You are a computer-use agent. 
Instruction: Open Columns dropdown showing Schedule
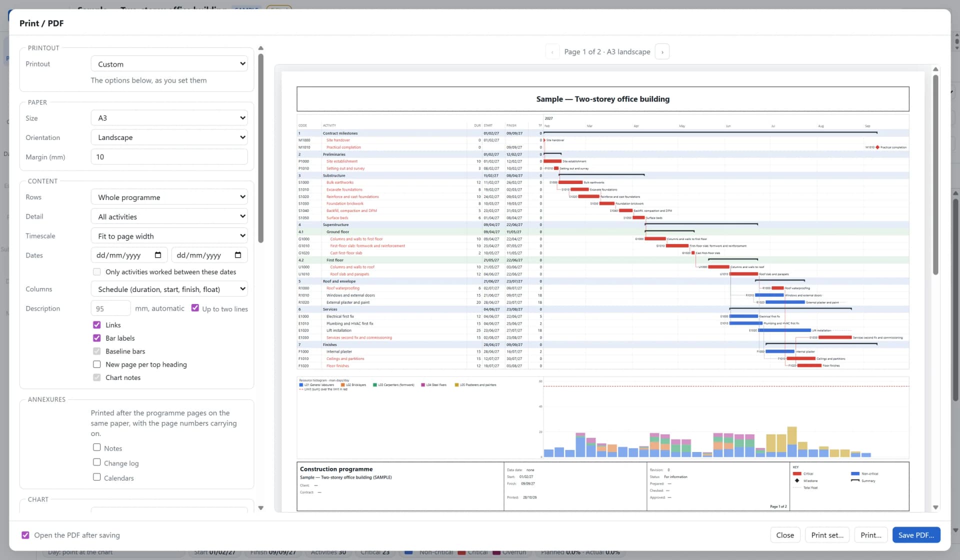[x=169, y=289]
